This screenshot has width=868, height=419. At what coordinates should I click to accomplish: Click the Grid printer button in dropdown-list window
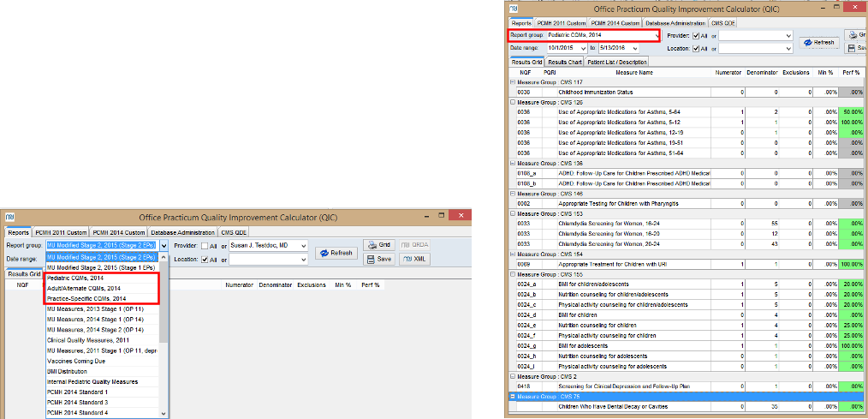(379, 246)
